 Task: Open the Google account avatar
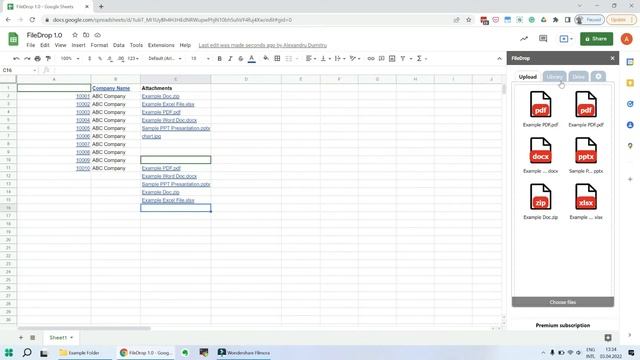click(x=627, y=39)
